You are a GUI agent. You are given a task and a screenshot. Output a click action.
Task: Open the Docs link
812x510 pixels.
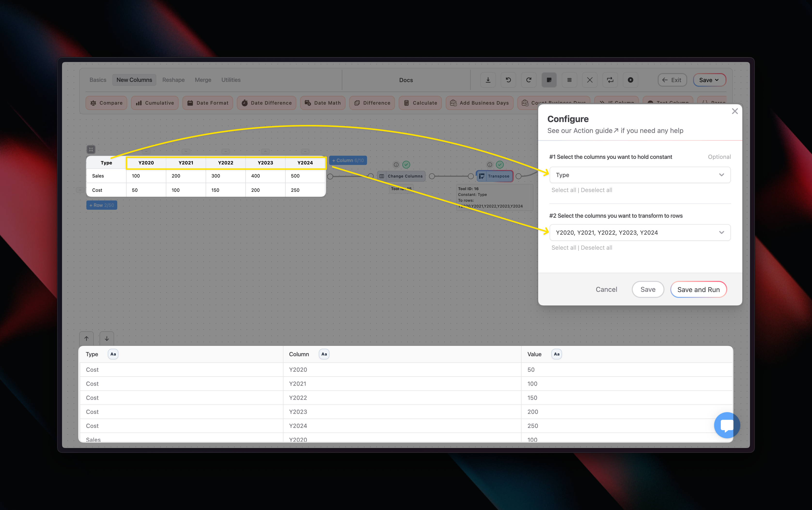[x=406, y=80]
